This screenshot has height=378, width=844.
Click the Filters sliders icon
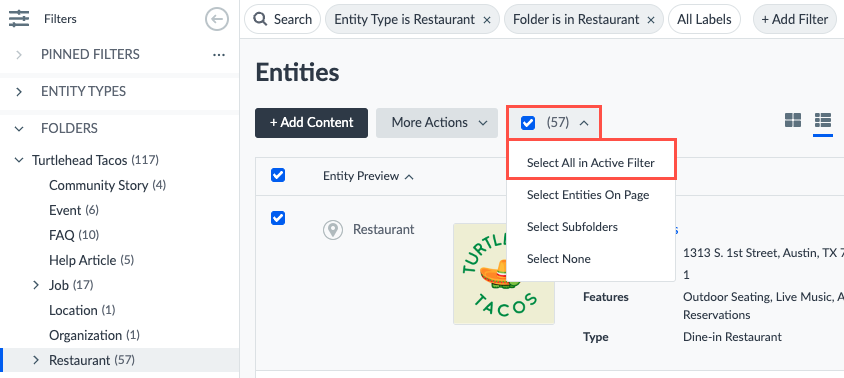tap(19, 19)
